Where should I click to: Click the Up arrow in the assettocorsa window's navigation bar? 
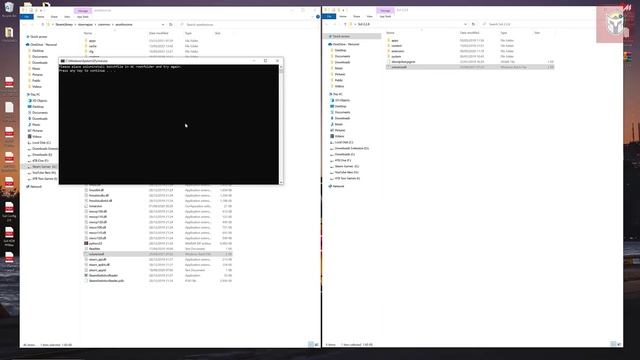[x=42, y=24]
